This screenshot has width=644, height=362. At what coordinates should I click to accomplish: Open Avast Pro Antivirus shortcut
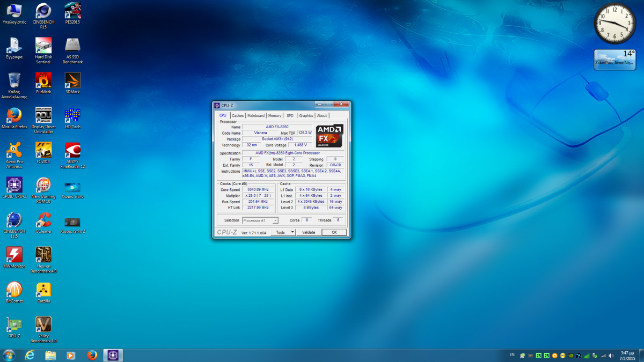(x=14, y=156)
